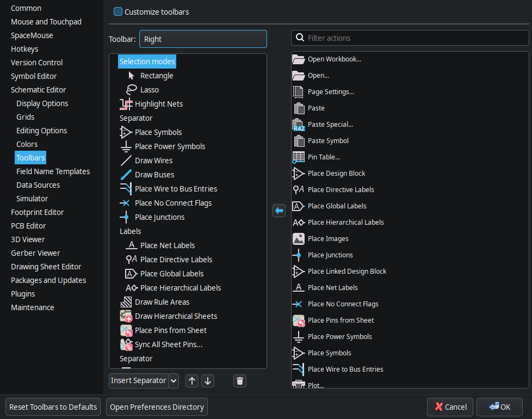Enable Customize toolbars checkbox

pyautogui.click(x=117, y=11)
